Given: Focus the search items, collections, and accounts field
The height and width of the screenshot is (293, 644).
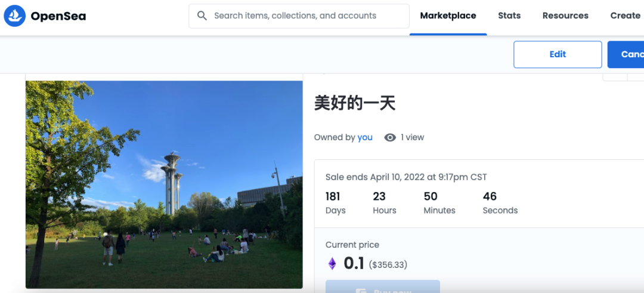Looking at the screenshot, I should [x=299, y=16].
